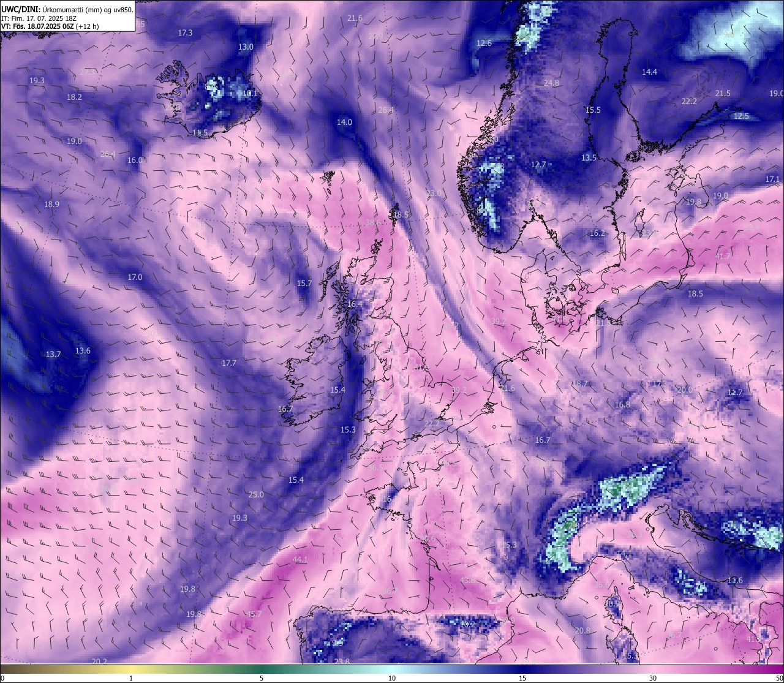The height and width of the screenshot is (683, 784).
Task: Click the '21.6' value at the top
Action: pyautogui.click(x=355, y=18)
